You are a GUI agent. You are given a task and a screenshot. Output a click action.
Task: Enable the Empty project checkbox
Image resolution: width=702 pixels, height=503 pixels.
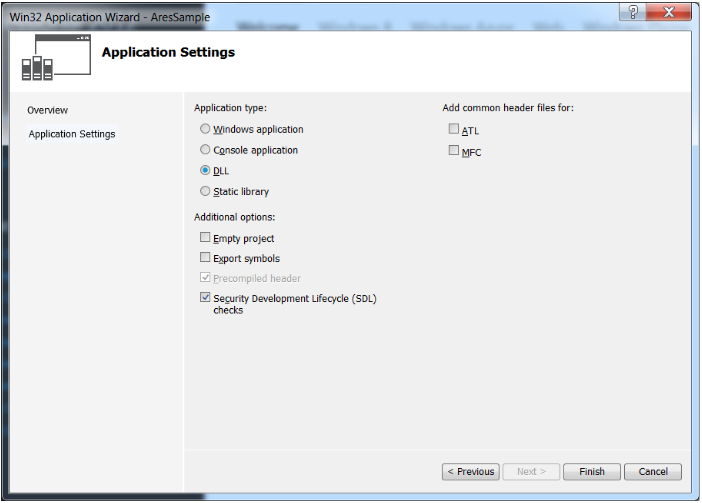pos(205,237)
